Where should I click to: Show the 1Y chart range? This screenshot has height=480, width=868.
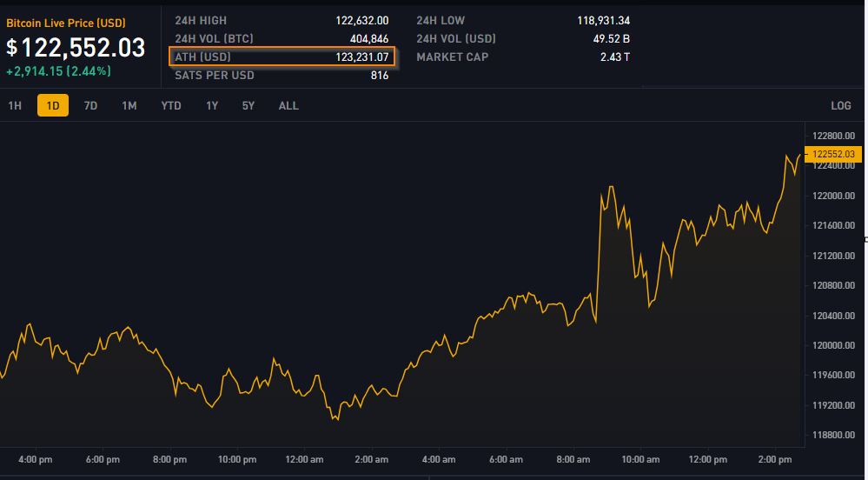pyautogui.click(x=211, y=105)
